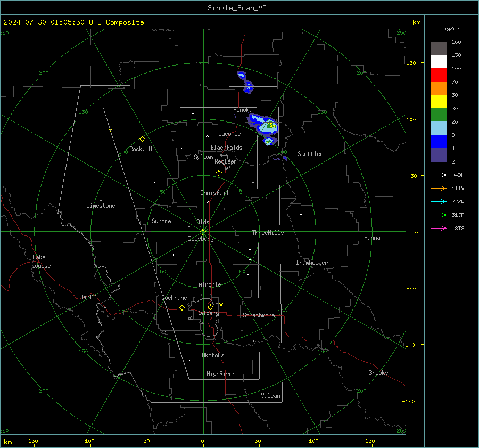
Task: Click the RedDeer city label
Action: pyautogui.click(x=226, y=161)
